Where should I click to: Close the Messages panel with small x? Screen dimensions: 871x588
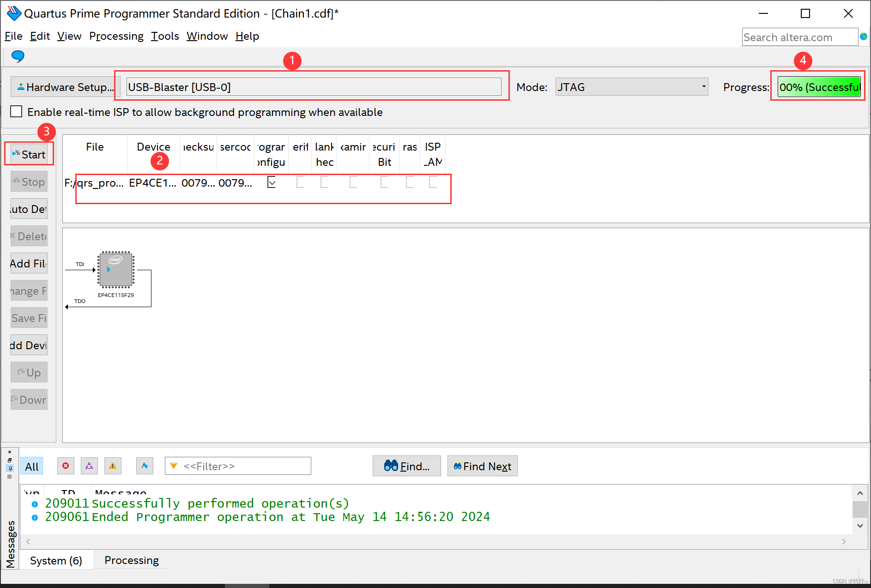pos(10,452)
